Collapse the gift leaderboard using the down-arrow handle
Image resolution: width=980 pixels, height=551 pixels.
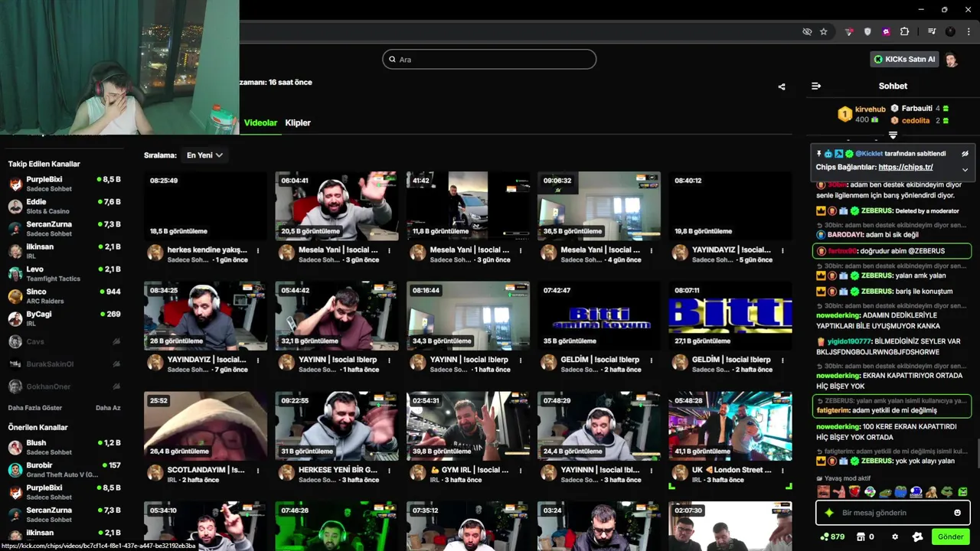coord(893,135)
